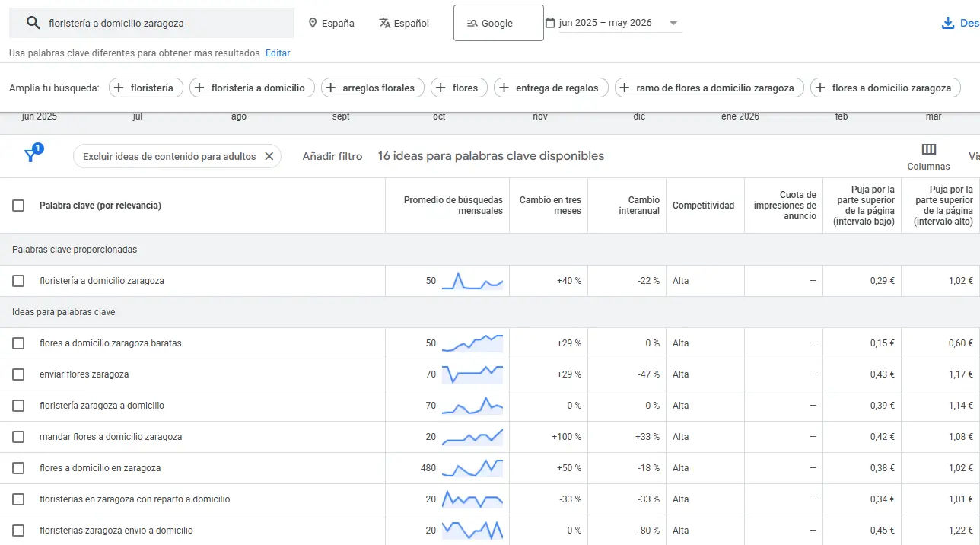Open the filter funnel icon
The image size is (980, 545).
point(30,155)
